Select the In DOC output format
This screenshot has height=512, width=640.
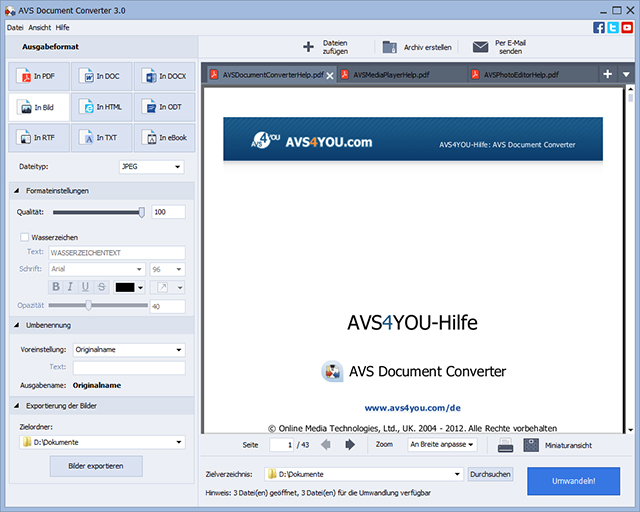pos(102,76)
